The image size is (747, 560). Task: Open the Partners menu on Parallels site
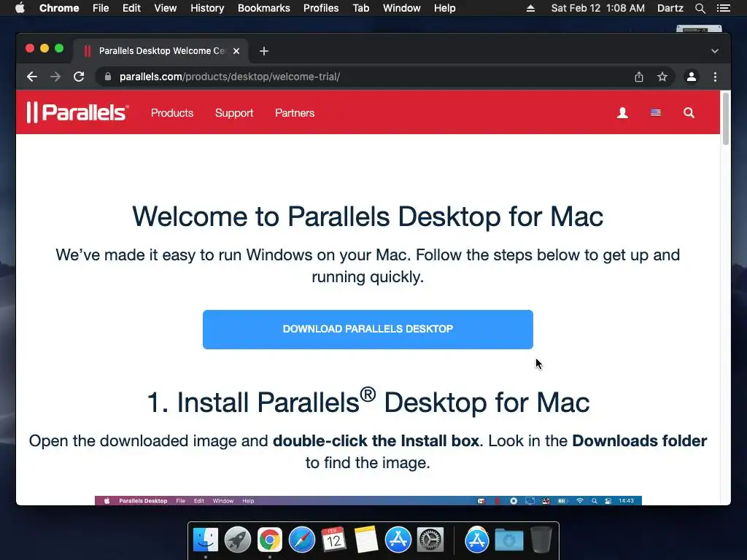pyautogui.click(x=295, y=113)
